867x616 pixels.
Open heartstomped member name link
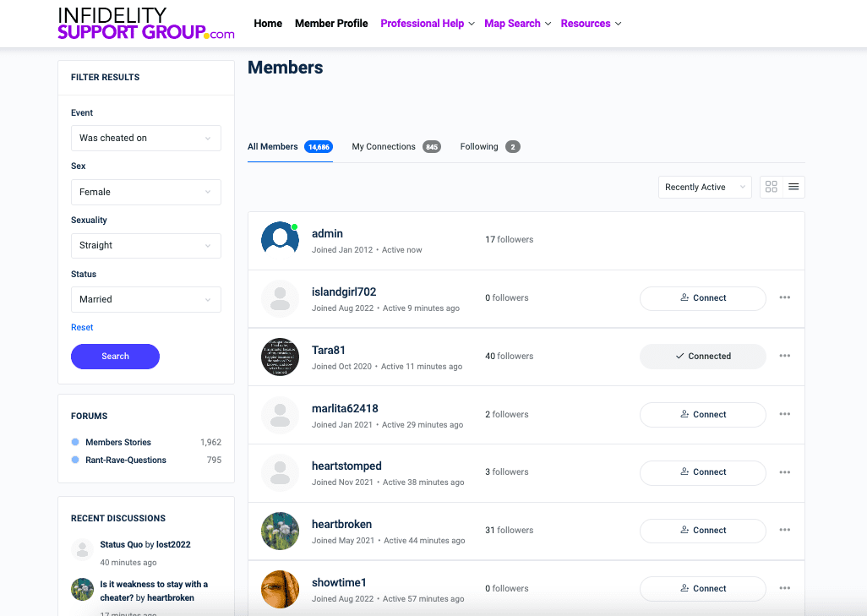346,466
